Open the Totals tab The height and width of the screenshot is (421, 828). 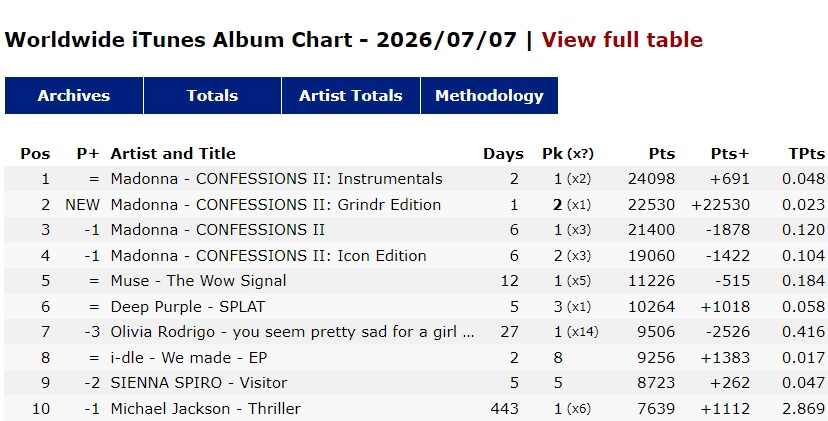[212, 96]
